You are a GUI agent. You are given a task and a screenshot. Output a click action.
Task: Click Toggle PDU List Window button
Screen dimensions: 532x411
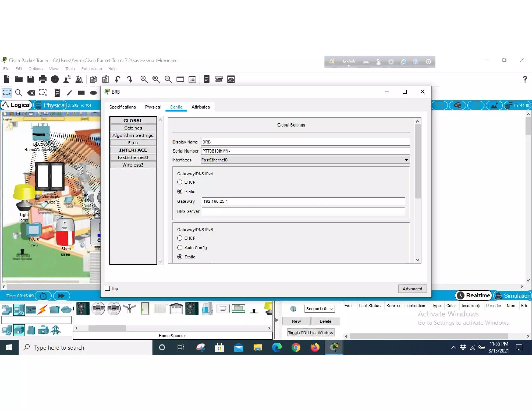point(310,333)
